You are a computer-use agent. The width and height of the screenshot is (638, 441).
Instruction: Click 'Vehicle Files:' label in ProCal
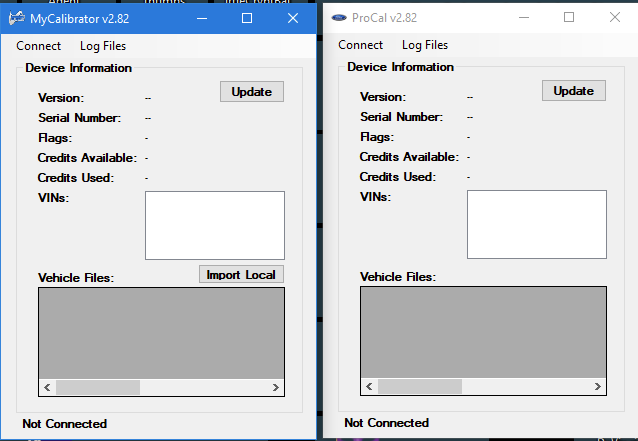pyautogui.click(x=398, y=277)
